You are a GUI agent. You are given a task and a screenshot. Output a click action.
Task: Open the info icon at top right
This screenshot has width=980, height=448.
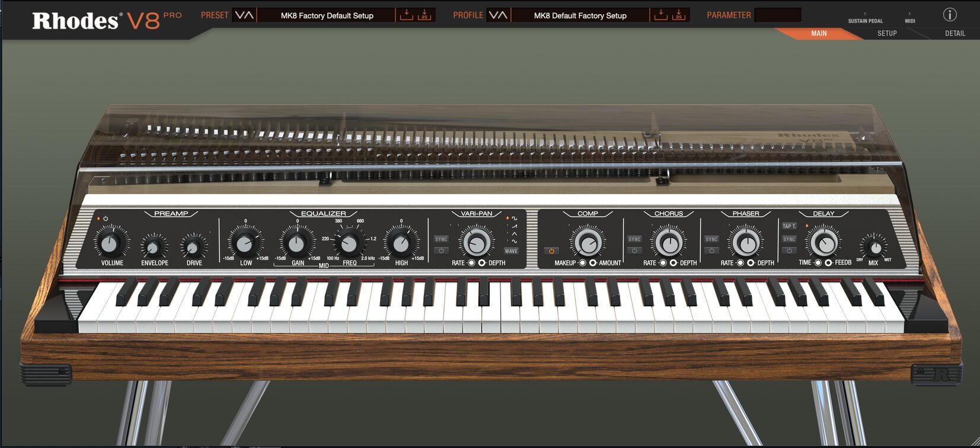pyautogui.click(x=950, y=15)
